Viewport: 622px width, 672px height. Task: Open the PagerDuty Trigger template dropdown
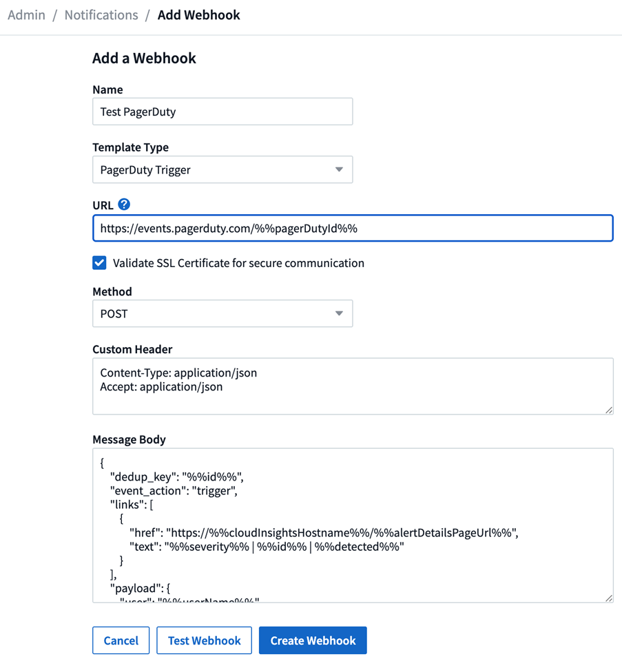222,170
